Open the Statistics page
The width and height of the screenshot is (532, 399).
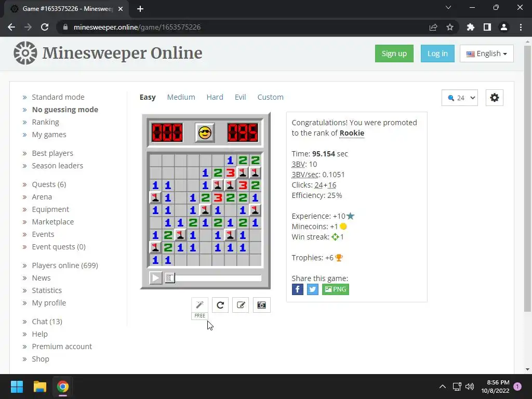(x=47, y=290)
